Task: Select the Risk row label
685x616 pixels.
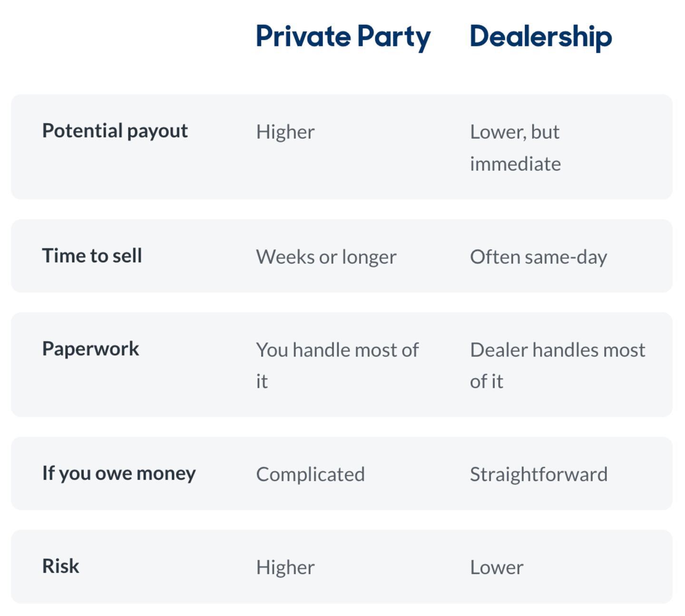Action: point(61,566)
